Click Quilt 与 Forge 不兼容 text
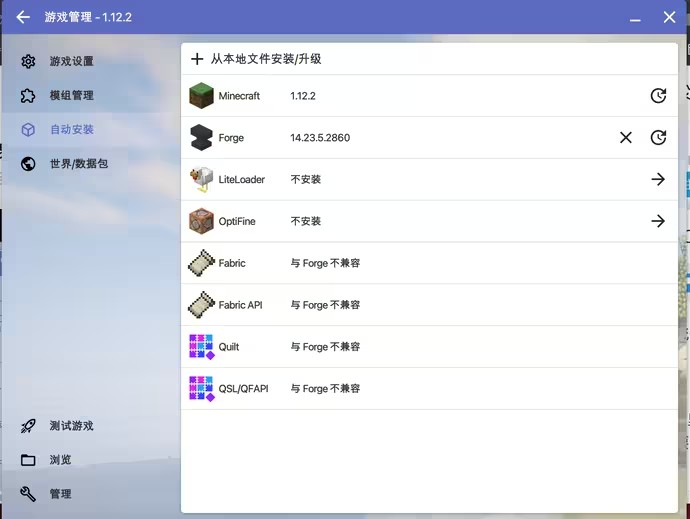The height and width of the screenshot is (519, 690). pos(325,347)
